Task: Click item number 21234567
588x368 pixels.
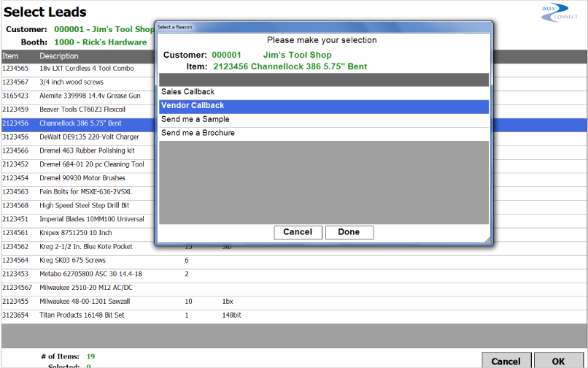Action: 18,288
